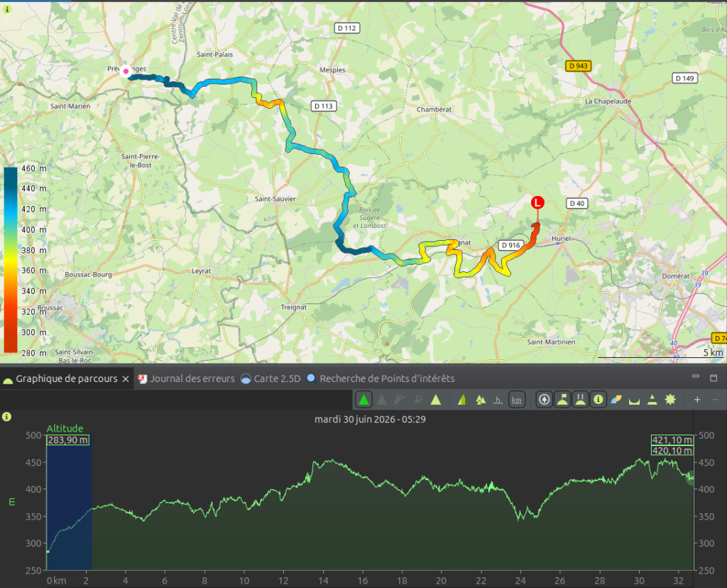Click the Mesples village label
727x588 pixels.
click(x=332, y=70)
